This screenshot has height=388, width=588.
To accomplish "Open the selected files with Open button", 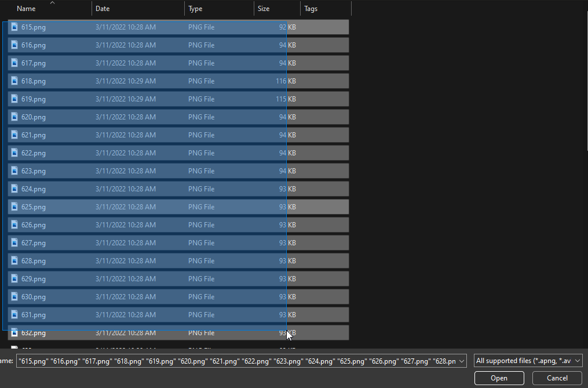I will 499,378.
